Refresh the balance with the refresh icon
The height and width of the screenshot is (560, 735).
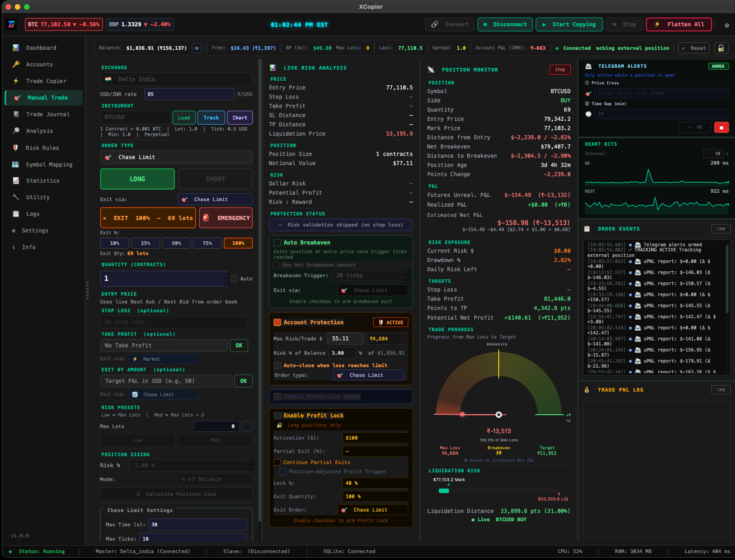197,48
